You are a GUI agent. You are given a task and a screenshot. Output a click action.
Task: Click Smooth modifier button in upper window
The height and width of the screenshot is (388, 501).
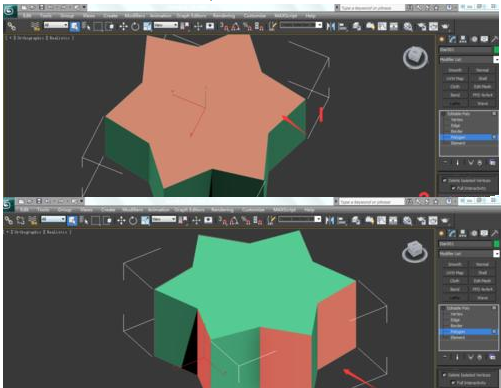tap(455, 70)
